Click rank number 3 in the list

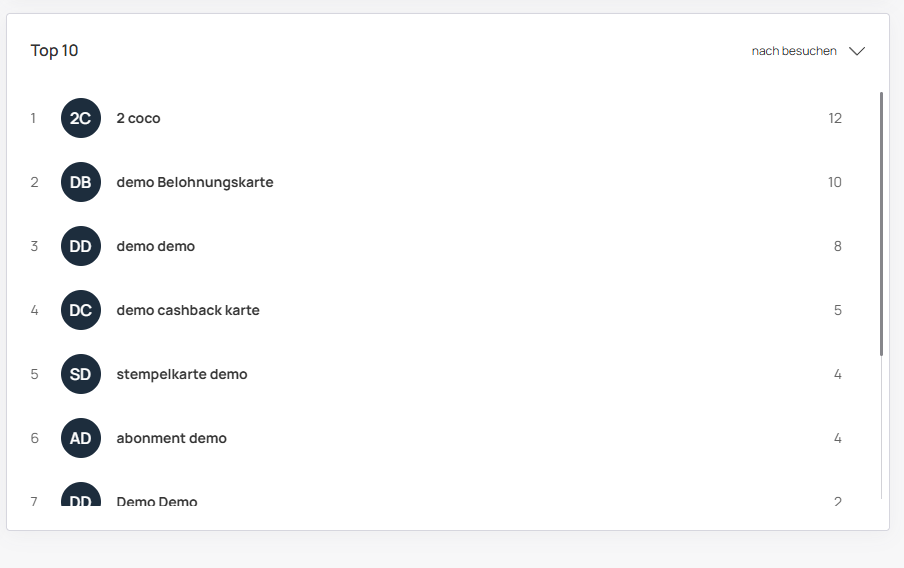tap(34, 246)
